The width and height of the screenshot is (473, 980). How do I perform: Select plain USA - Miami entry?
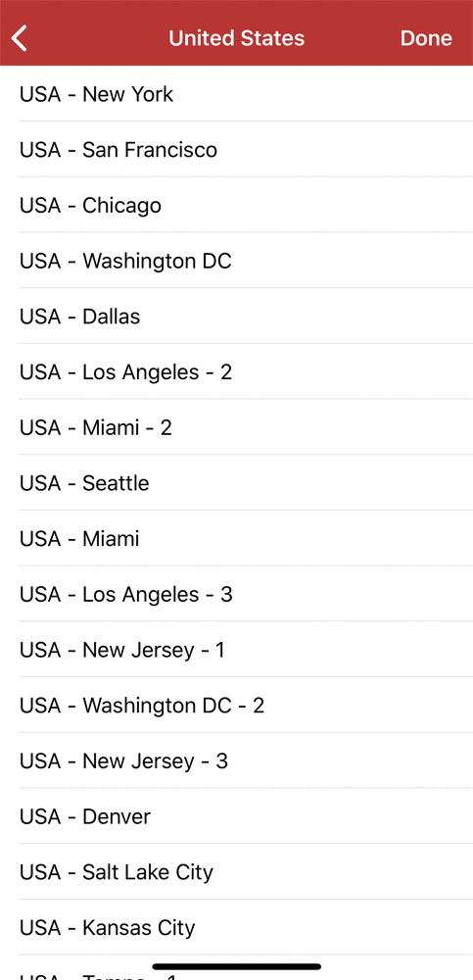coord(236,539)
